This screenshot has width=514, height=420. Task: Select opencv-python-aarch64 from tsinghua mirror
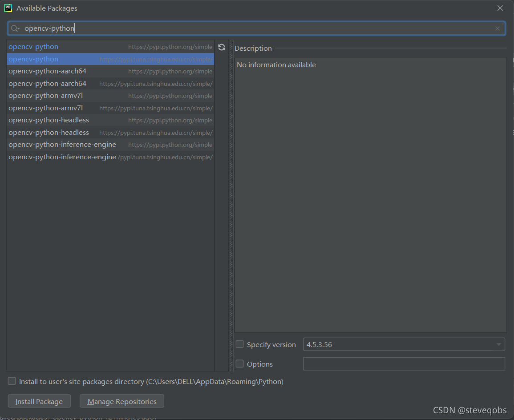click(110, 84)
